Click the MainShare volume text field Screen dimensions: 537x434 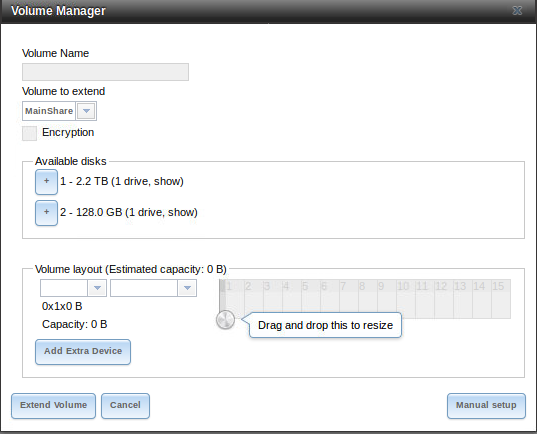pyautogui.click(x=49, y=111)
